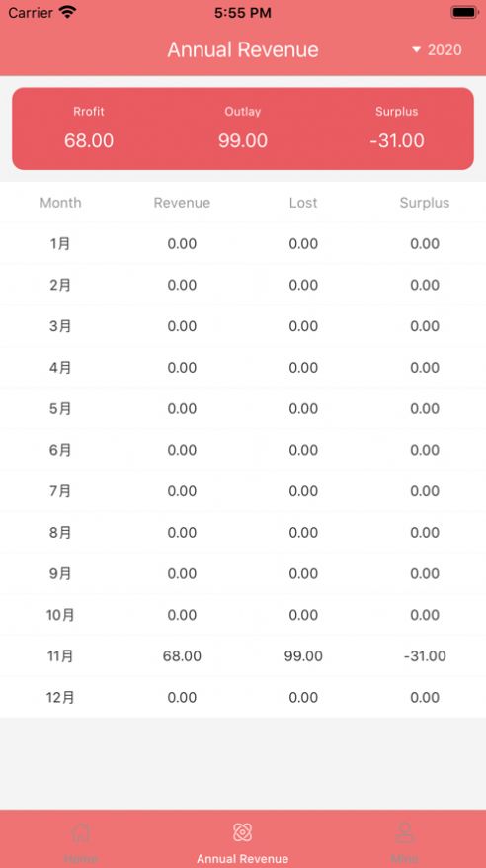486x868 pixels.
Task: Tap the Surplus total -31.00
Action: pos(397,140)
